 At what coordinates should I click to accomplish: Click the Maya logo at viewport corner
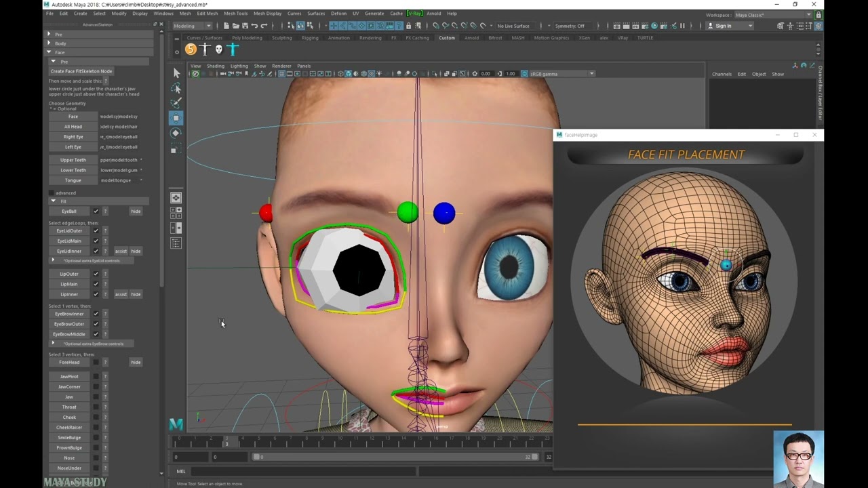pyautogui.click(x=176, y=424)
